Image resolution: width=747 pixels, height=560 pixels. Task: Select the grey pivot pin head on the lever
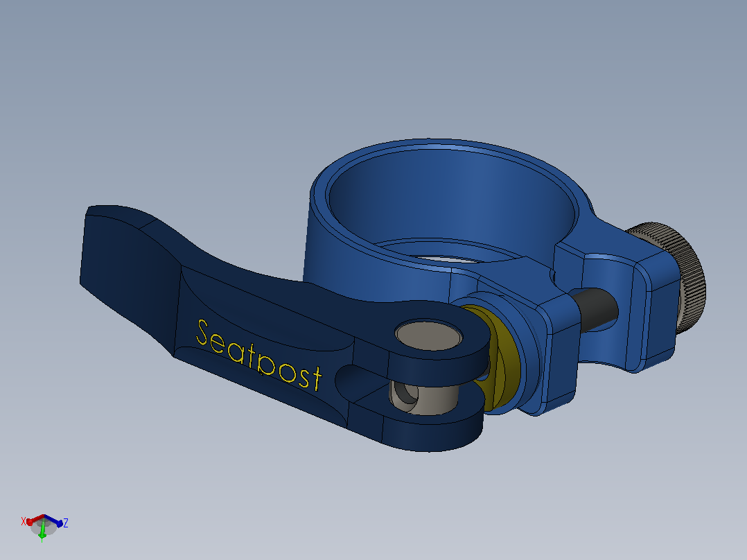pos(429,335)
